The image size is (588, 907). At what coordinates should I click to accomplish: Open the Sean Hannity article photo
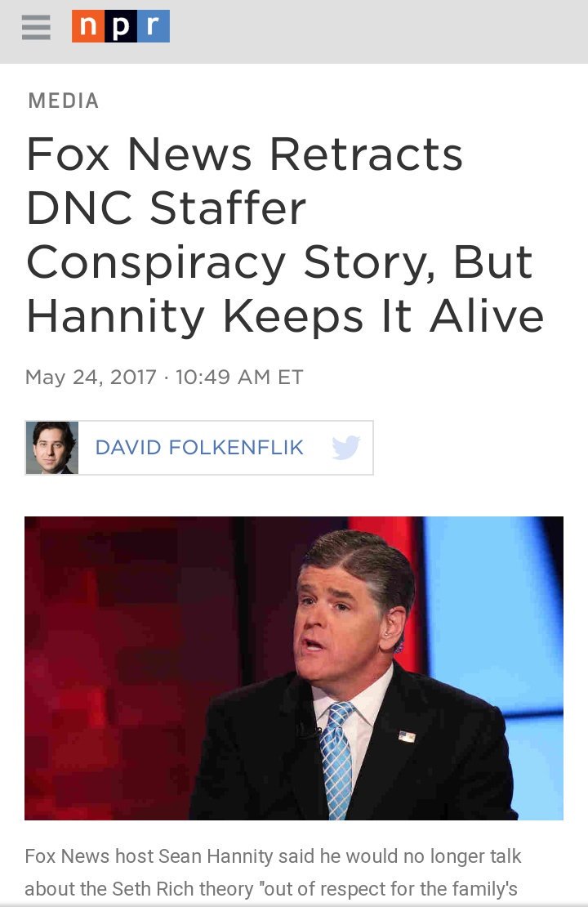(294, 668)
